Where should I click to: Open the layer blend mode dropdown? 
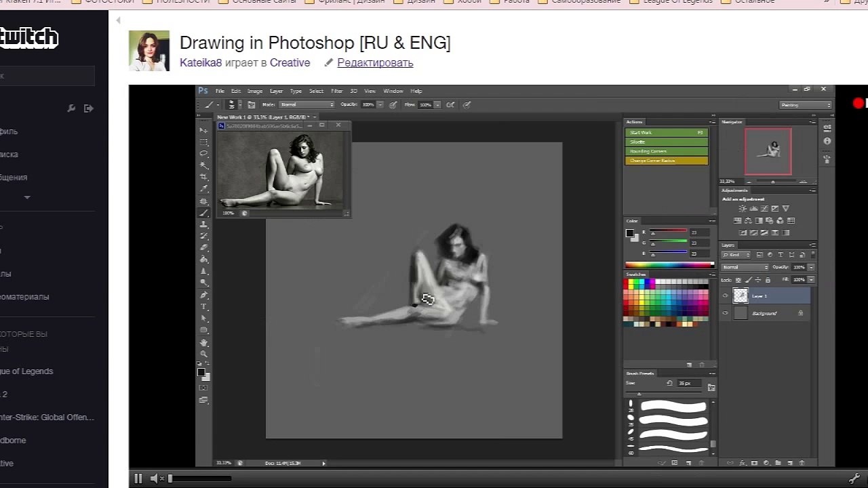click(x=745, y=267)
